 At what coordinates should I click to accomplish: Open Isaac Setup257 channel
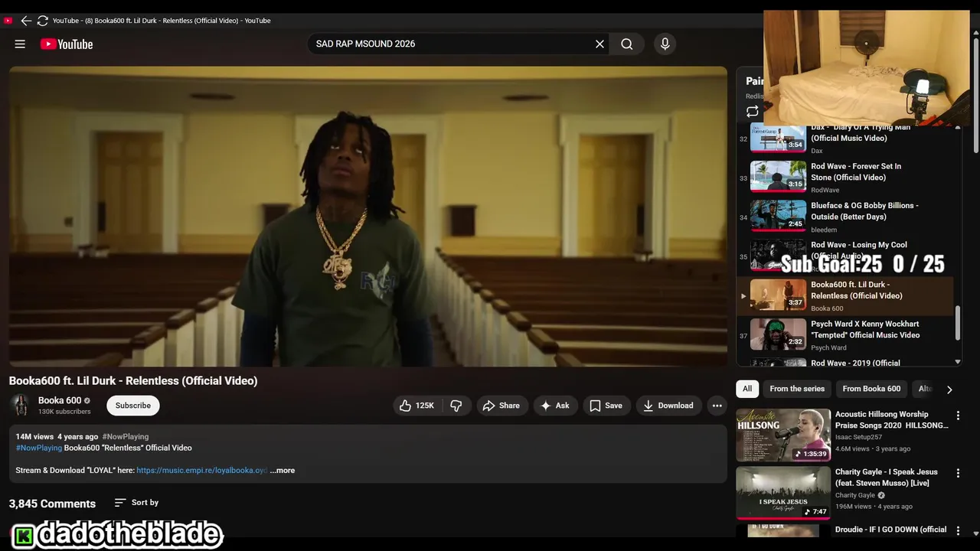click(x=858, y=437)
